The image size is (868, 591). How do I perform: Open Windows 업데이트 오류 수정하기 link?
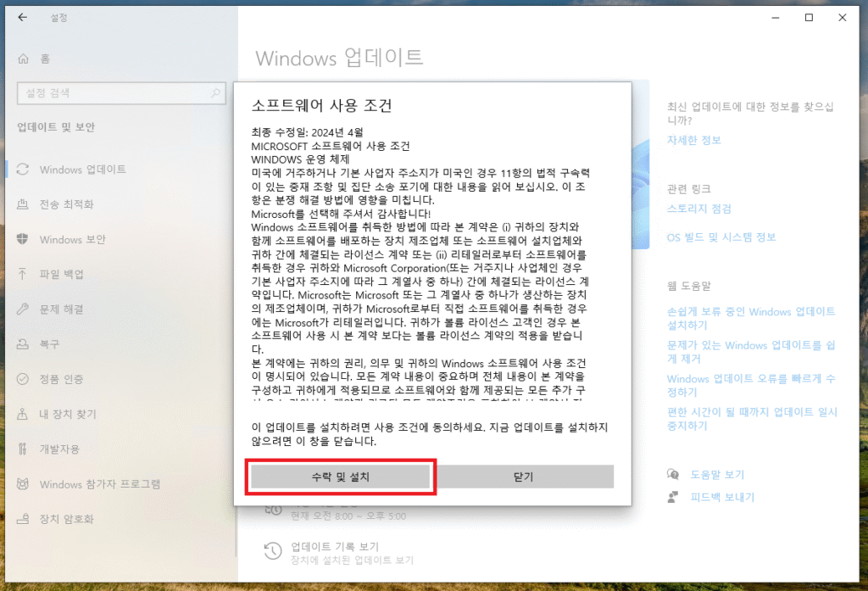[751, 386]
